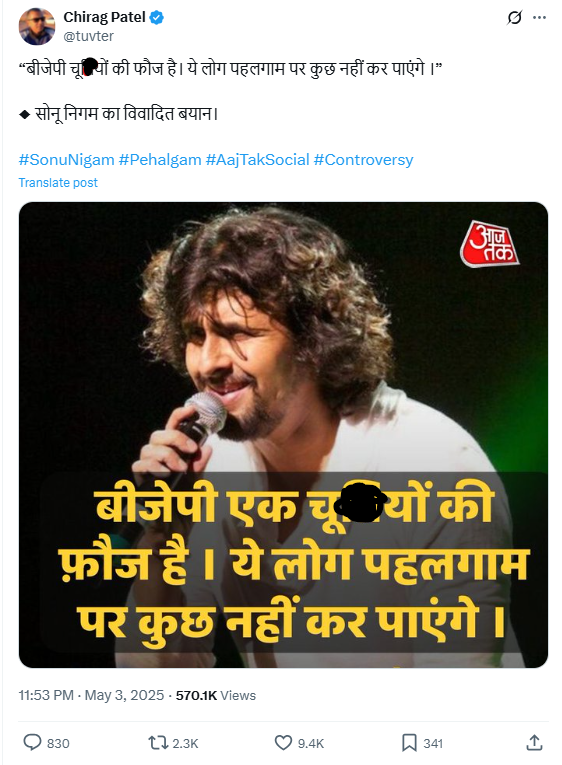The width and height of the screenshot is (562, 765).
Task: Click the Translate post link
Action: click(x=58, y=182)
